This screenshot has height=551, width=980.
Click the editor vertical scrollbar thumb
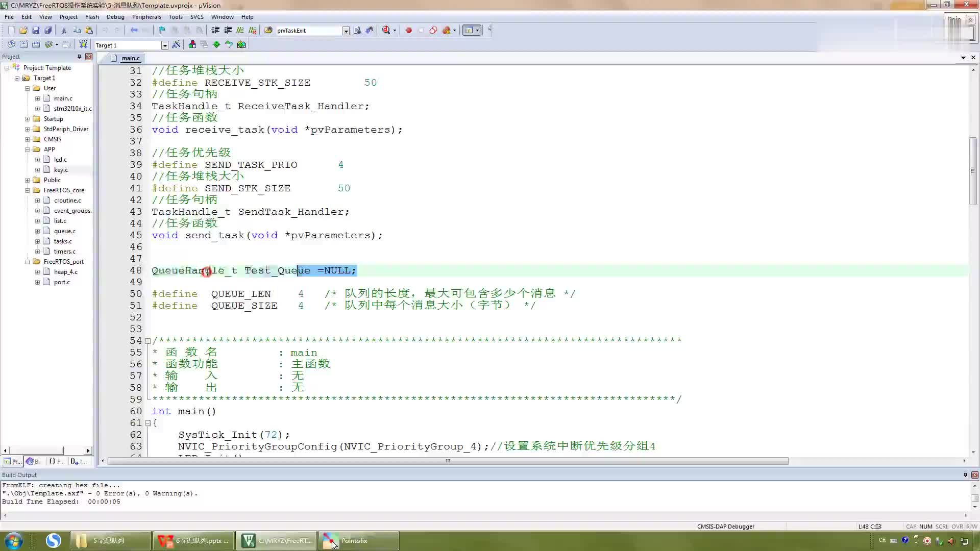(973, 171)
